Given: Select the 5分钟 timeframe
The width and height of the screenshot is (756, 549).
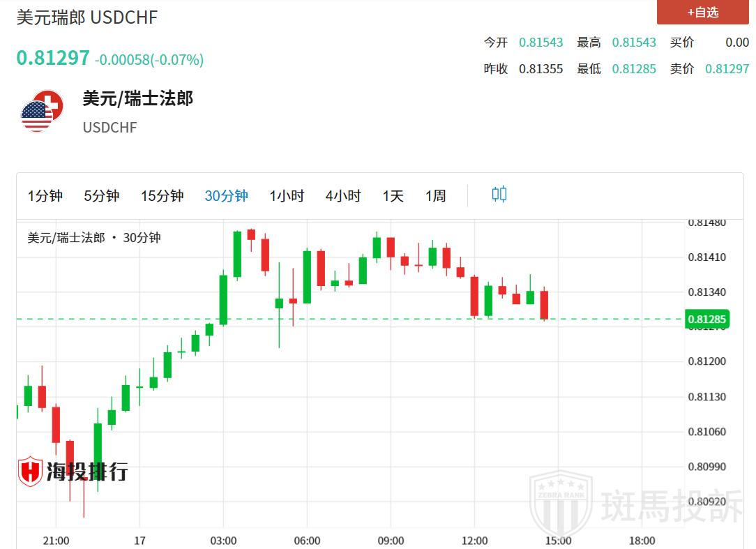Looking at the screenshot, I should pyautogui.click(x=102, y=196).
